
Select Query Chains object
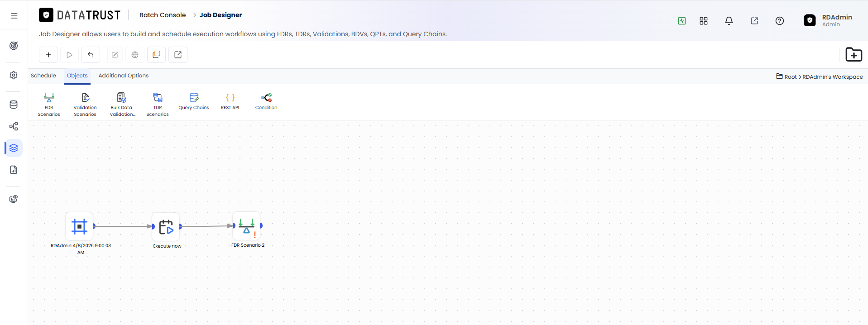(x=194, y=101)
